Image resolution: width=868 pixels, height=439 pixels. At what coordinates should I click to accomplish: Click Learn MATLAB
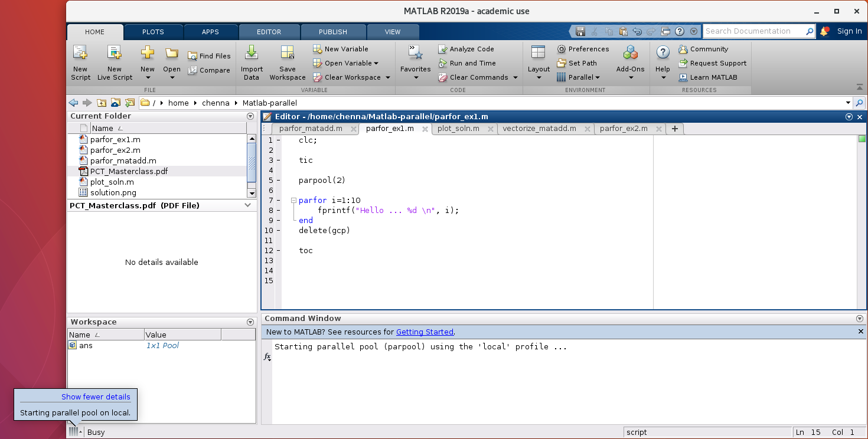pyautogui.click(x=707, y=77)
